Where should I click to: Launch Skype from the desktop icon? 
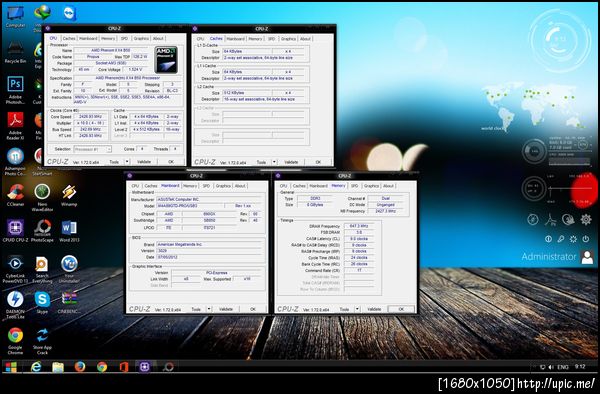(42, 302)
